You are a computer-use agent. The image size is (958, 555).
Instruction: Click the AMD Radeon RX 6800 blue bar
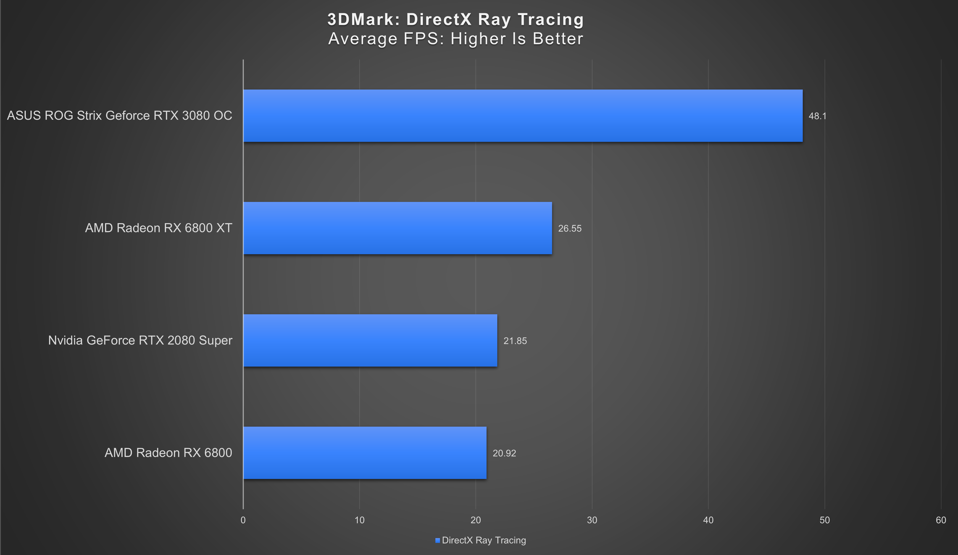[x=365, y=453]
